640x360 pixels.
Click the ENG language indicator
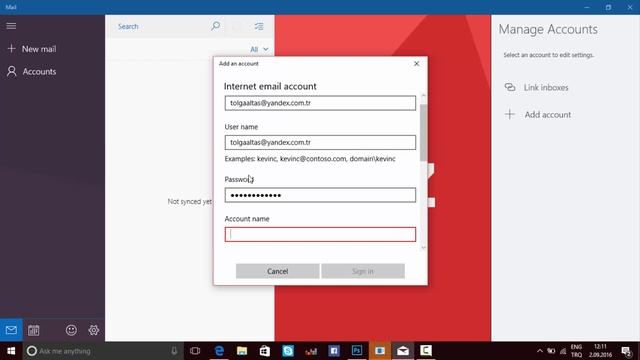click(576, 347)
